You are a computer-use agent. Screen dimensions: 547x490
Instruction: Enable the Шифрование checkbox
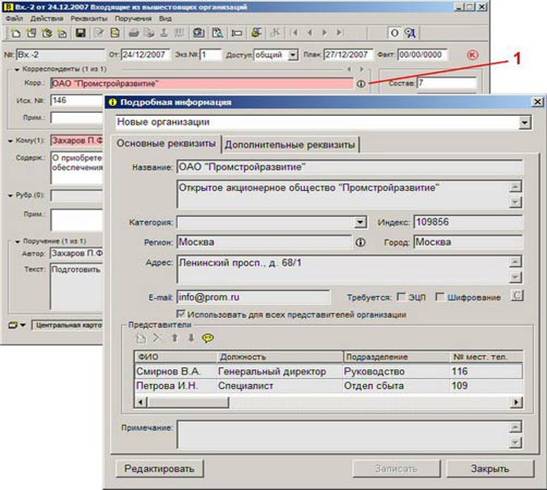440,297
